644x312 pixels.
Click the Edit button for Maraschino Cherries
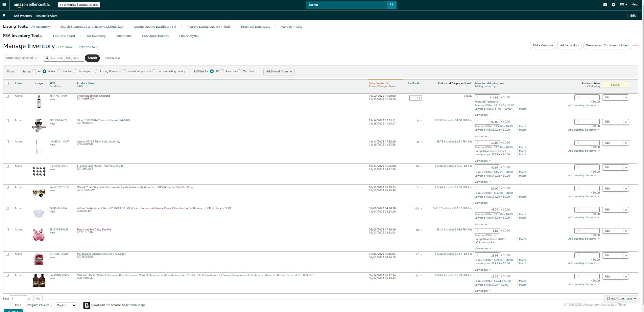tap(612, 255)
